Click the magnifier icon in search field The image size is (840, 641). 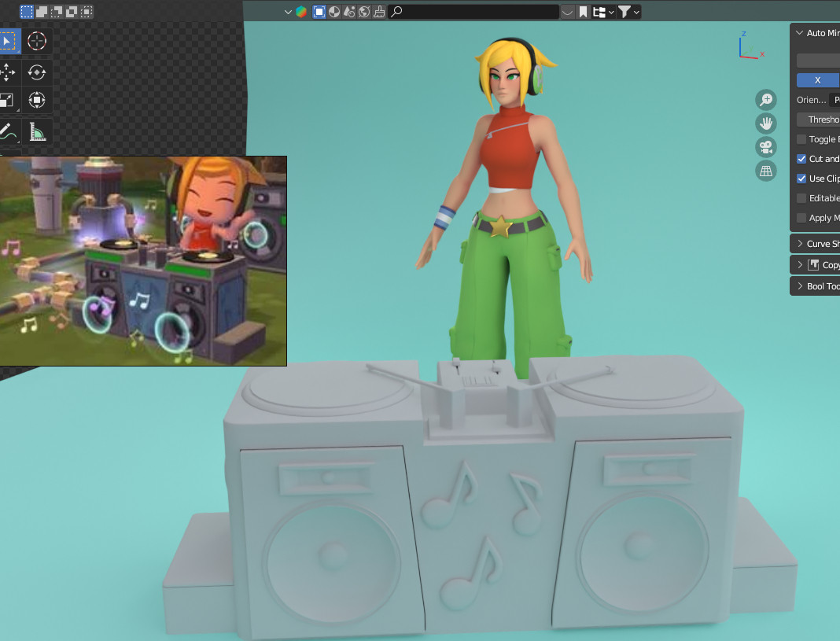pyautogui.click(x=397, y=12)
